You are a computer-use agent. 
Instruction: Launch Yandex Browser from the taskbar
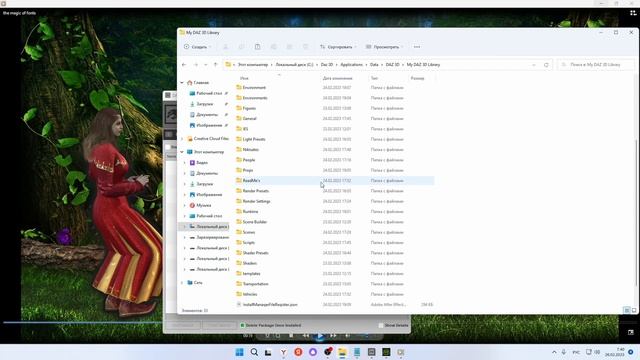283,352
